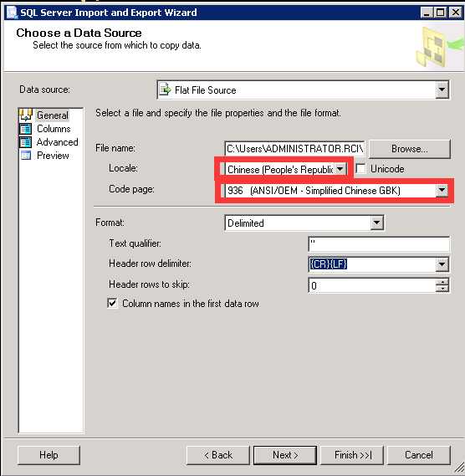
Task: Minimize the wizard window
Action: pos(427,13)
